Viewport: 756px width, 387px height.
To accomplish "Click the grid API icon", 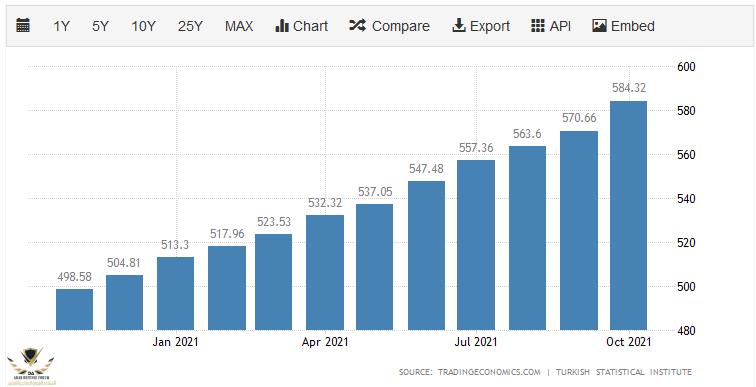I will coord(538,26).
